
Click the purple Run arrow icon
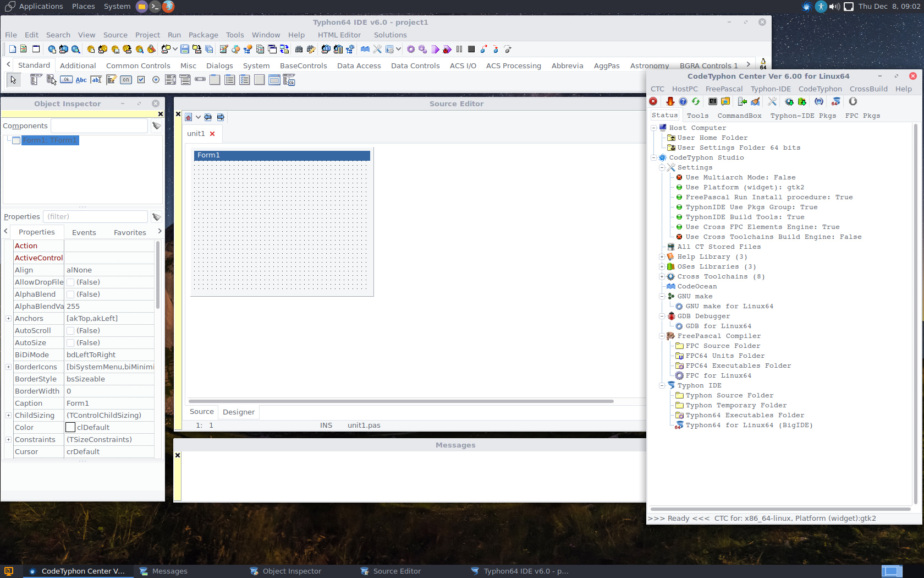pyautogui.click(x=435, y=49)
